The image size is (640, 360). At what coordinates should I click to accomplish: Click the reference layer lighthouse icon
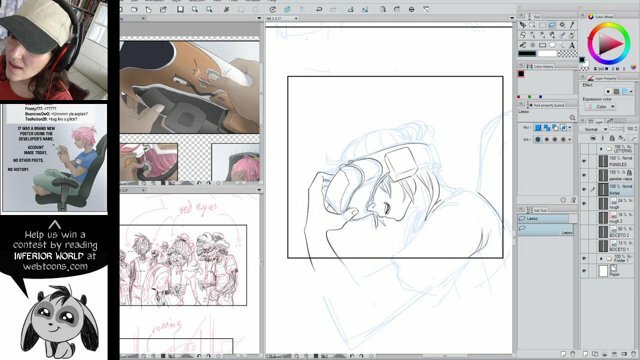[602, 139]
